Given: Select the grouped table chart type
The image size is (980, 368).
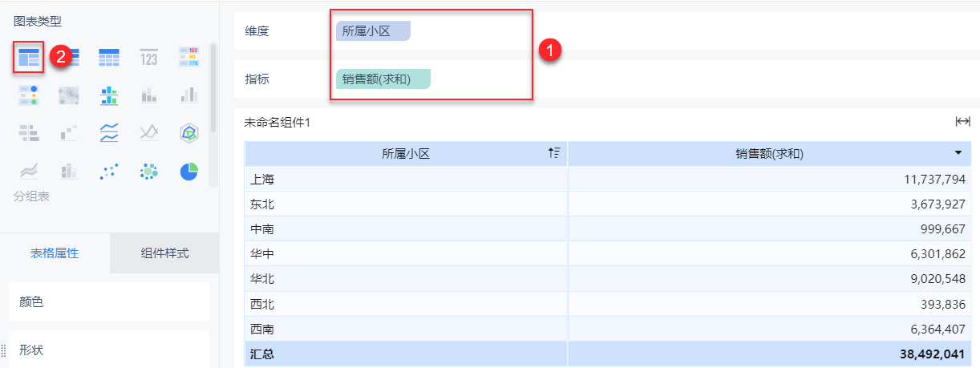Looking at the screenshot, I should coord(29,56).
